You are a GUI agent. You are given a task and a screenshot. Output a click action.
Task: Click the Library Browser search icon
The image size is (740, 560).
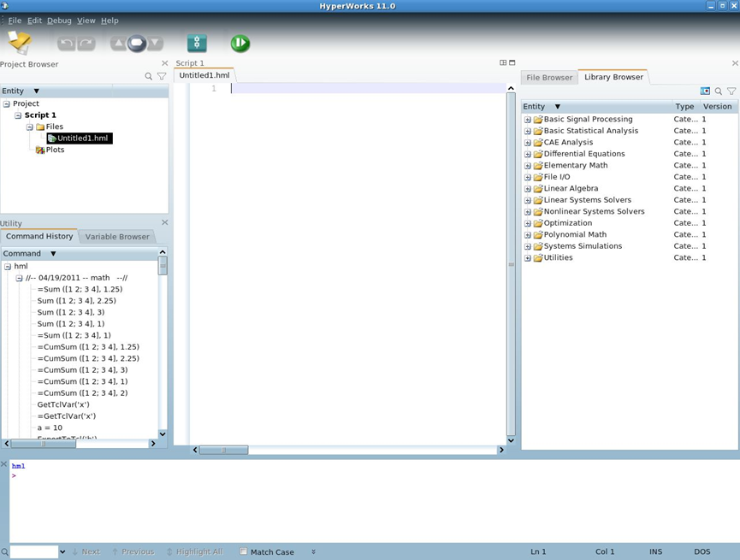[719, 91]
